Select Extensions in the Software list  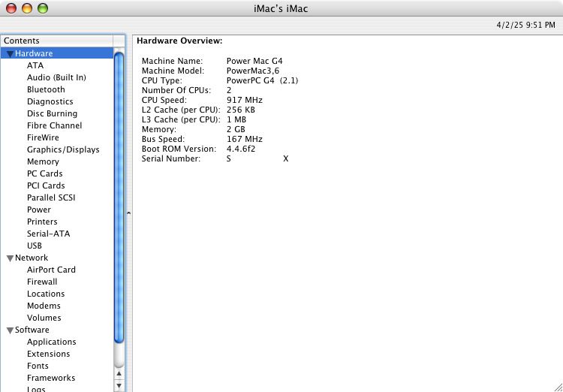coord(49,354)
